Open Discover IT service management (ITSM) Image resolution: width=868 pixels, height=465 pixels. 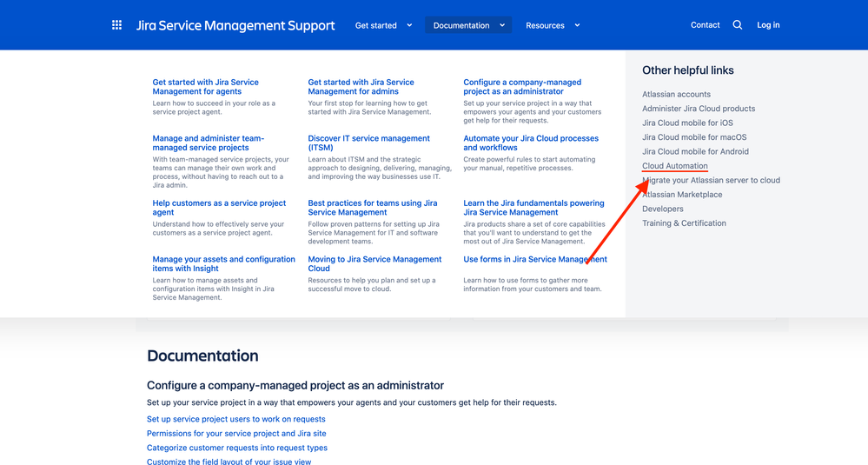(x=368, y=143)
